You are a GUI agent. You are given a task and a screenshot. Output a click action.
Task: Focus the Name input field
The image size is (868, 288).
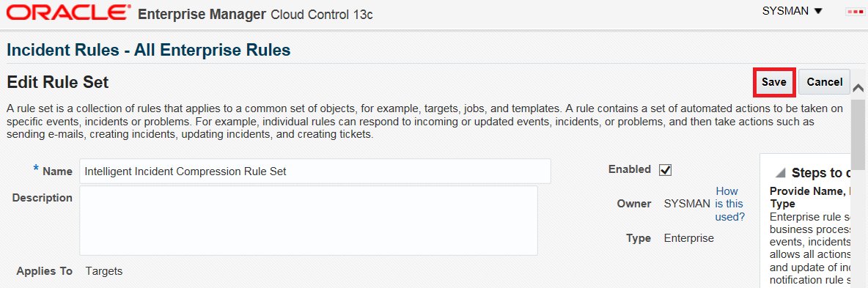point(315,171)
